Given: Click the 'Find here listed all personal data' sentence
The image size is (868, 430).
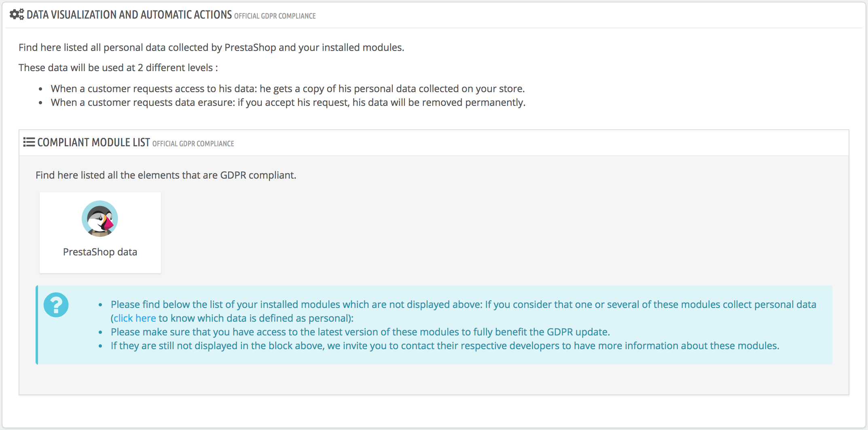Looking at the screenshot, I should [212, 48].
